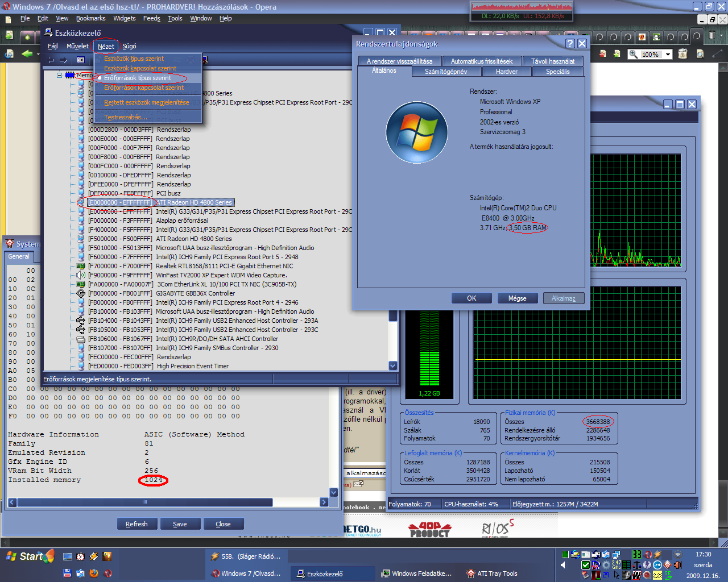Screen dimensions: 728x582
Task: Open the 100% zoom dropdown
Action: pos(668,55)
